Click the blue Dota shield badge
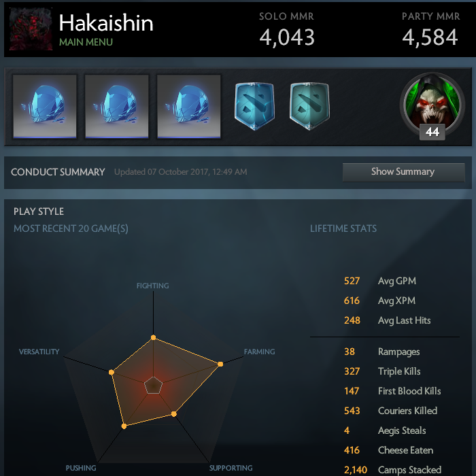Viewport: 476px width, 476px height. pos(254,106)
